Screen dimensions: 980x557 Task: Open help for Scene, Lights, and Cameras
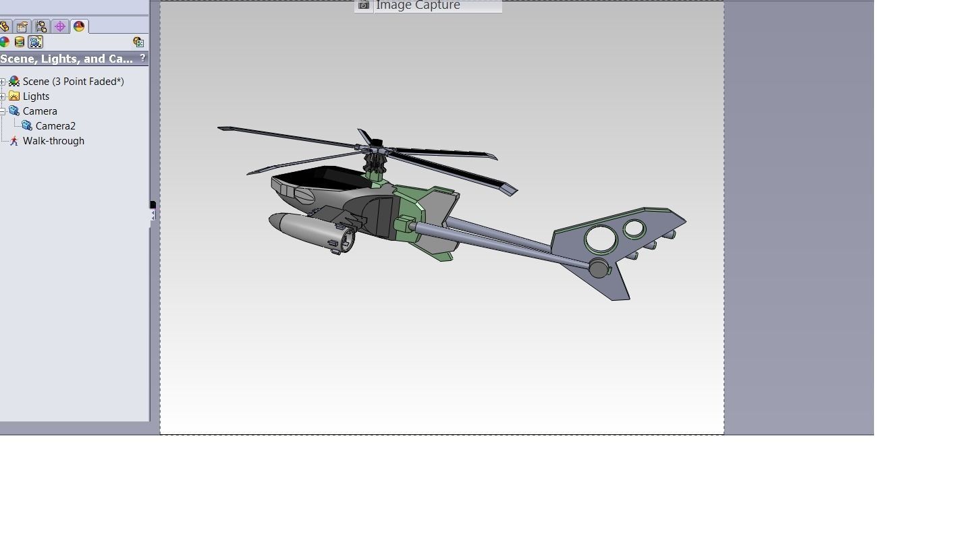pyautogui.click(x=142, y=59)
